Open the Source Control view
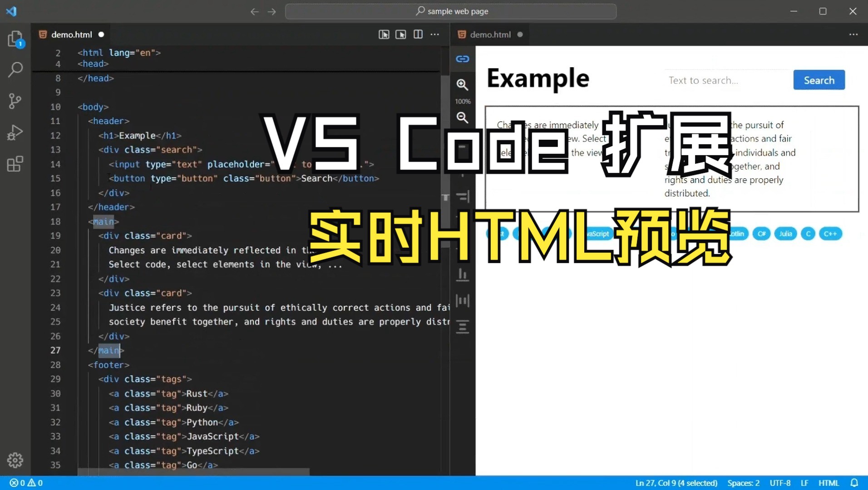The image size is (868, 490). point(15,101)
